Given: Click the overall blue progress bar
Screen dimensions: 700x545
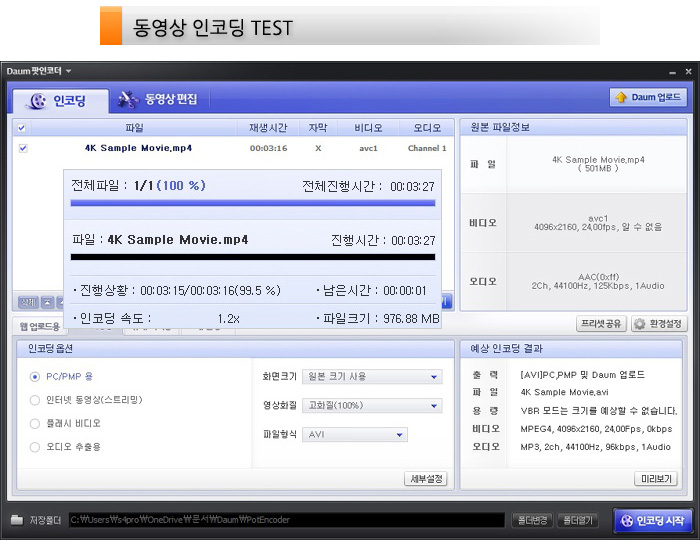Looking at the screenshot, I should coord(253,203).
